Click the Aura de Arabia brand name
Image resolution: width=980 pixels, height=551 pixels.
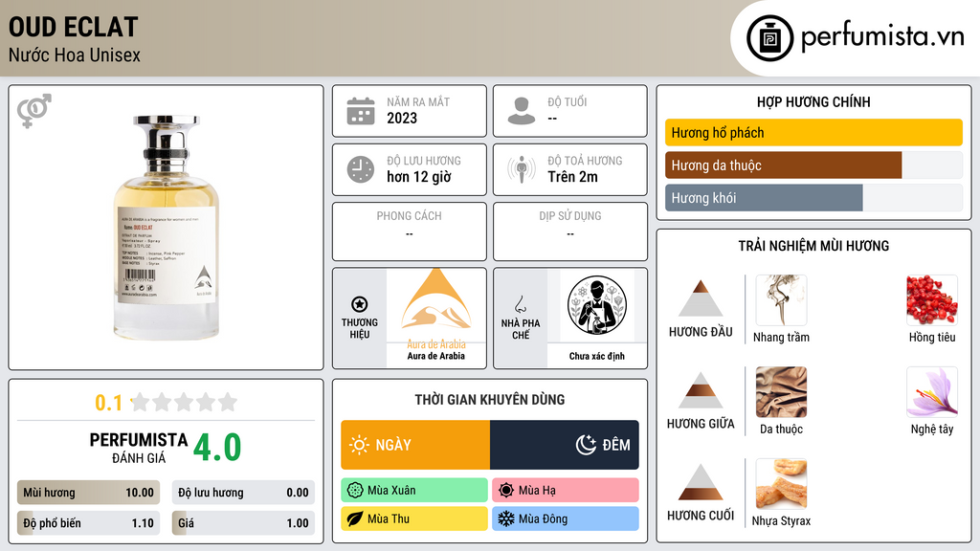pos(436,356)
